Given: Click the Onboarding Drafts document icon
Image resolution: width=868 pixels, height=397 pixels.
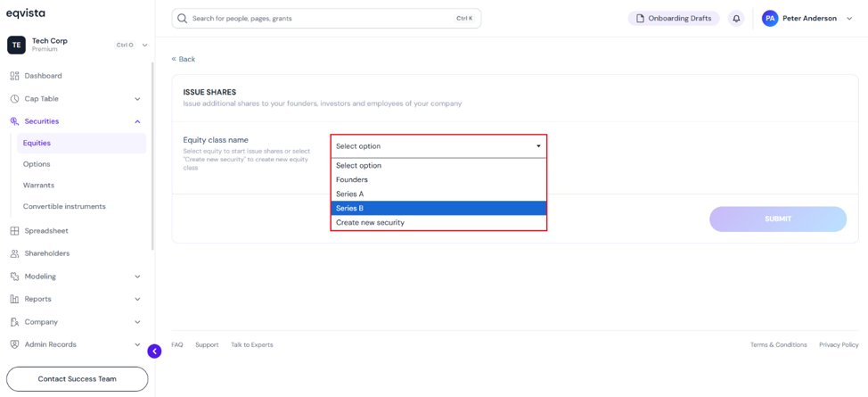Looking at the screenshot, I should tap(641, 19).
